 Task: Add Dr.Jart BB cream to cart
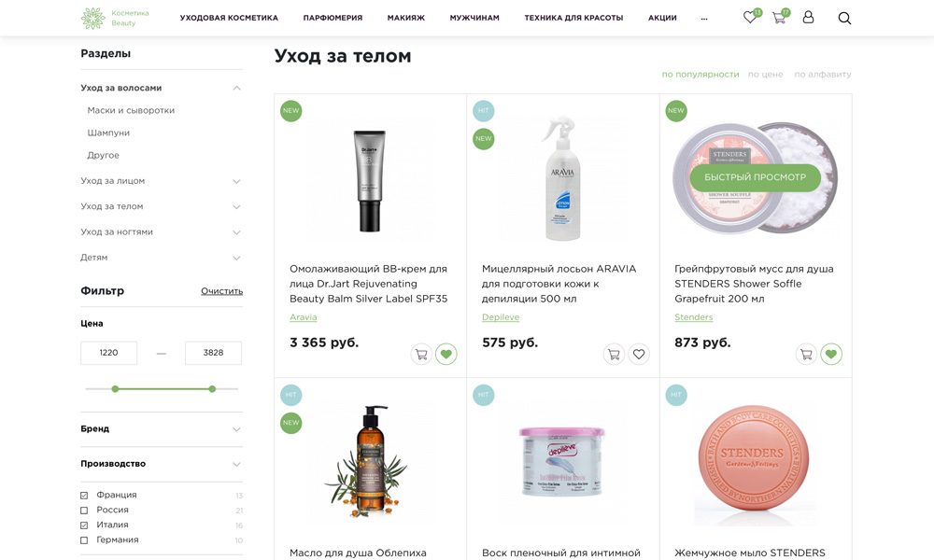click(x=421, y=354)
